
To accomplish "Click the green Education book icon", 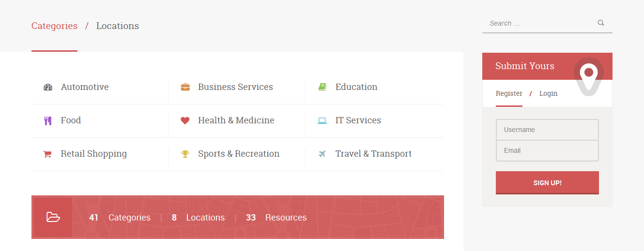I will coord(322,87).
